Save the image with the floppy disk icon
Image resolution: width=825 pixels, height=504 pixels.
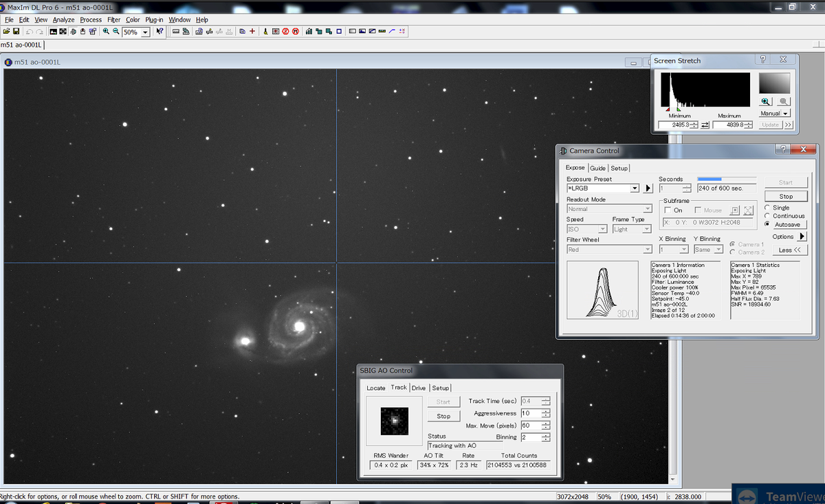click(x=15, y=32)
